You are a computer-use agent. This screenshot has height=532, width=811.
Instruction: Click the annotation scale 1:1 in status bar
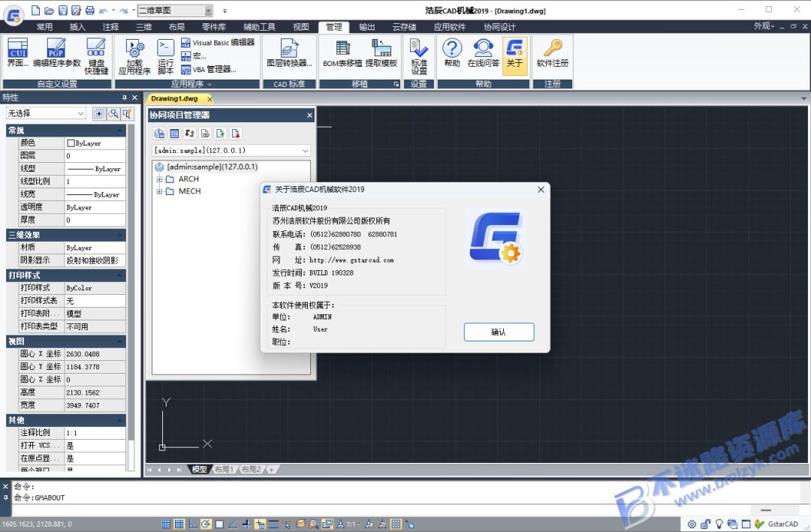click(x=351, y=524)
